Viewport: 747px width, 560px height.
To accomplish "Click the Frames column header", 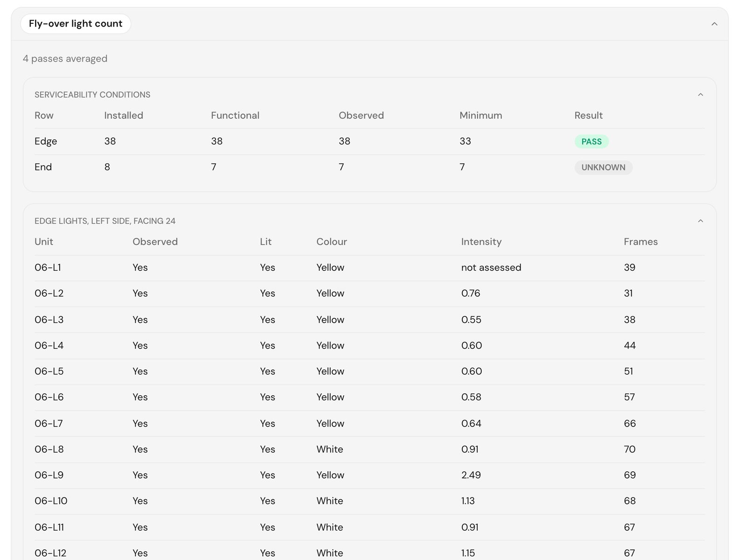I will (641, 242).
